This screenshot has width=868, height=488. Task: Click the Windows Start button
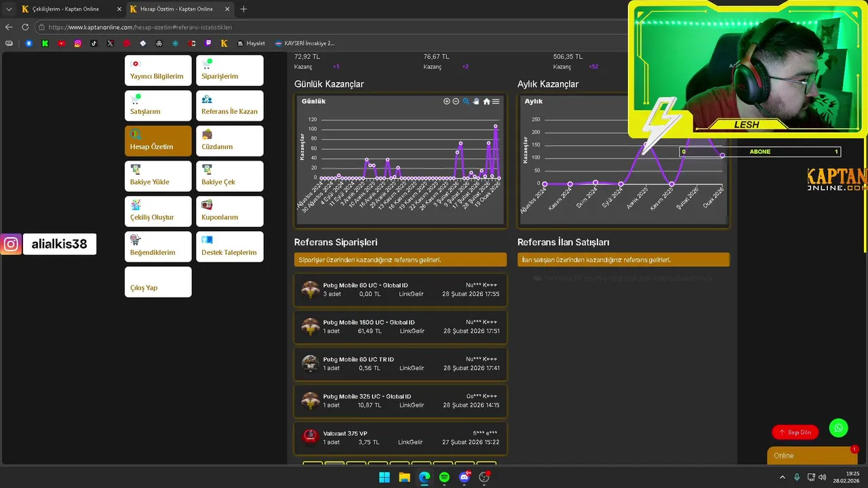(384, 477)
